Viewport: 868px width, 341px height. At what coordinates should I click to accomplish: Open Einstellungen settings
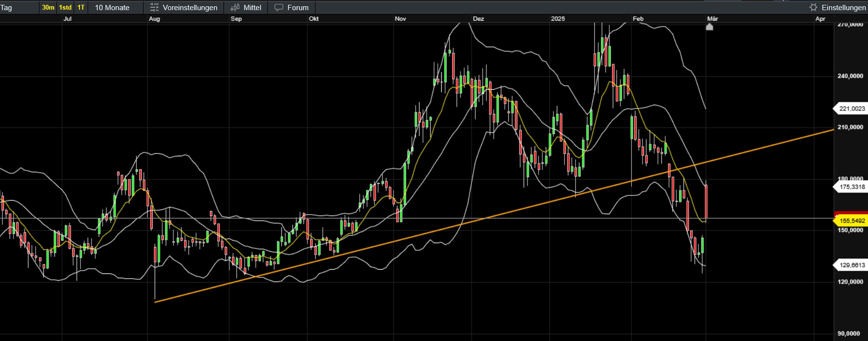843,8
